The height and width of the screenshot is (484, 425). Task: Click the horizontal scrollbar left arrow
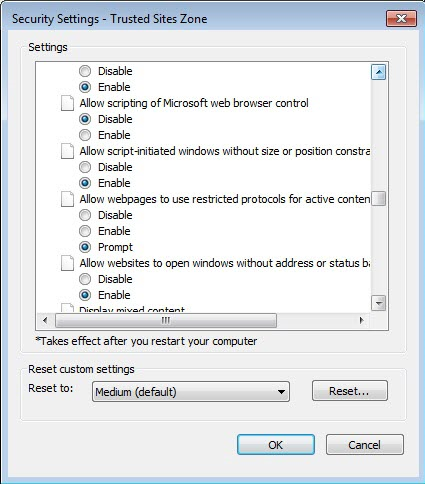45,320
